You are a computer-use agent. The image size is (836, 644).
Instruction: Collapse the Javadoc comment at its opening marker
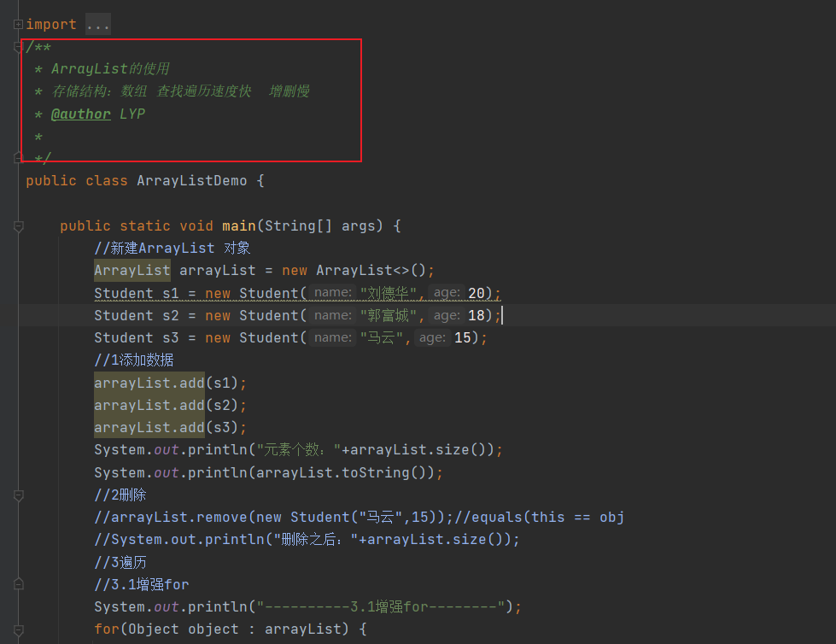(18, 47)
